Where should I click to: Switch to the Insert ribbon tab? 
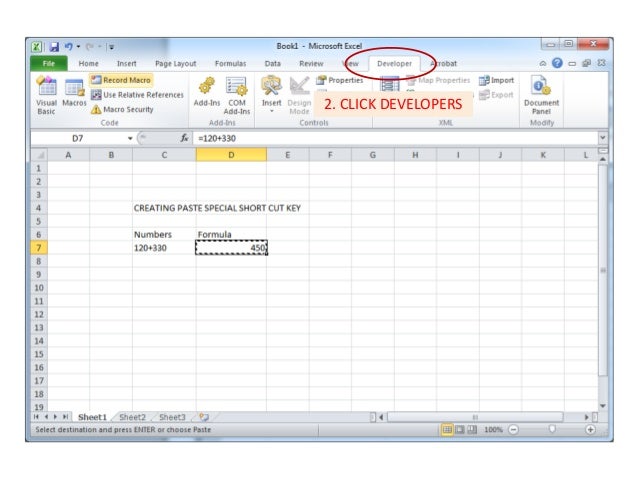pos(127,63)
